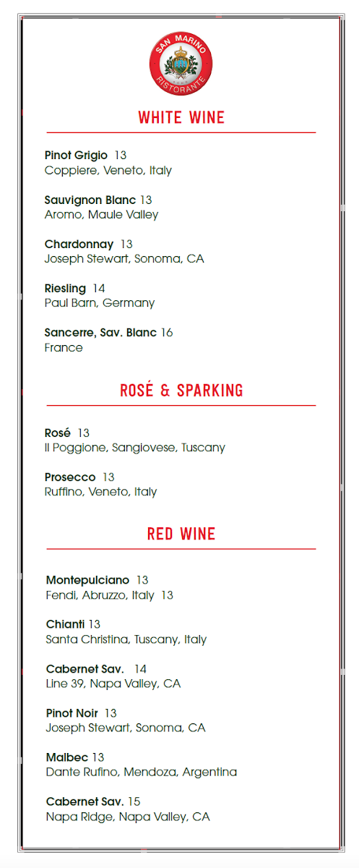Screen dimensions: 359x868
Task: Select the ROSÉ & SPARKING heading
Action: (x=181, y=391)
